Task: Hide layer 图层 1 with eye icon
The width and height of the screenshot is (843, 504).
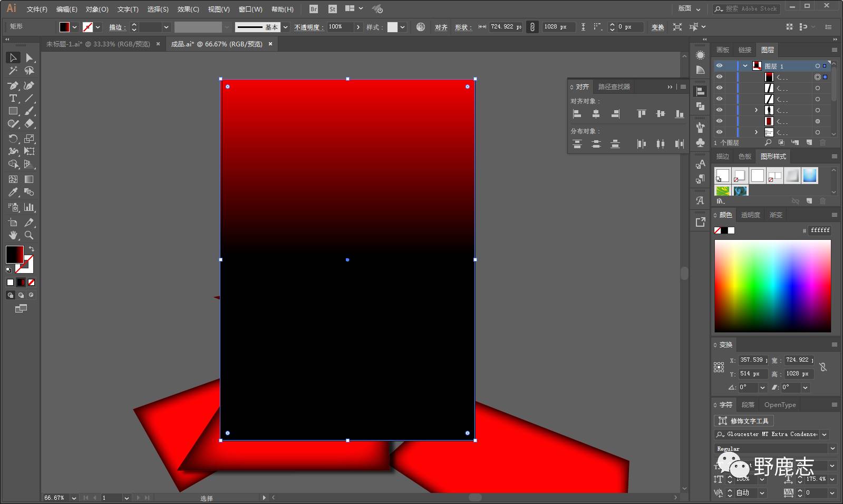Action: click(719, 66)
